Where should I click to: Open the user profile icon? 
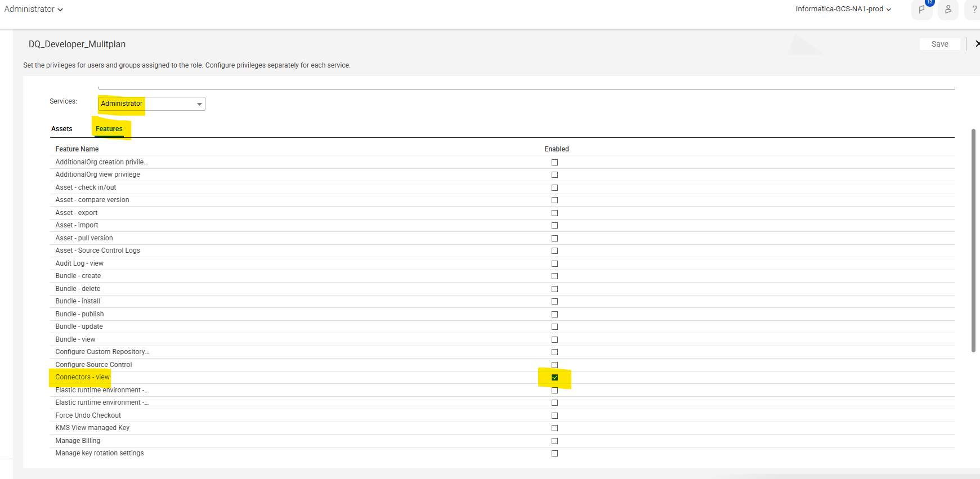pyautogui.click(x=948, y=9)
